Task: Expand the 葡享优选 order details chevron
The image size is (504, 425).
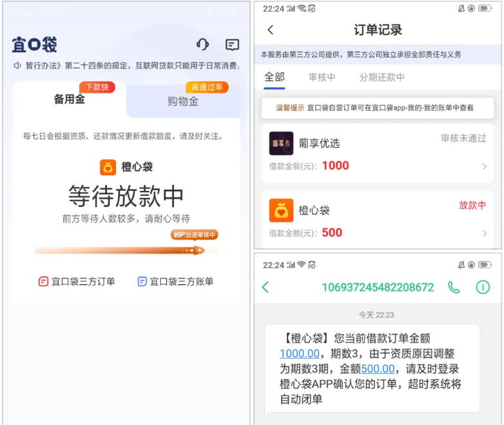Action: [485, 166]
